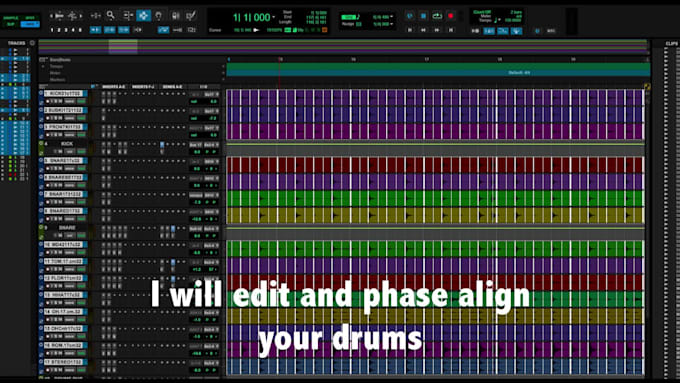This screenshot has width=680, height=383.
Task: Mute track 1 KICK01
Action: [x=61, y=101]
